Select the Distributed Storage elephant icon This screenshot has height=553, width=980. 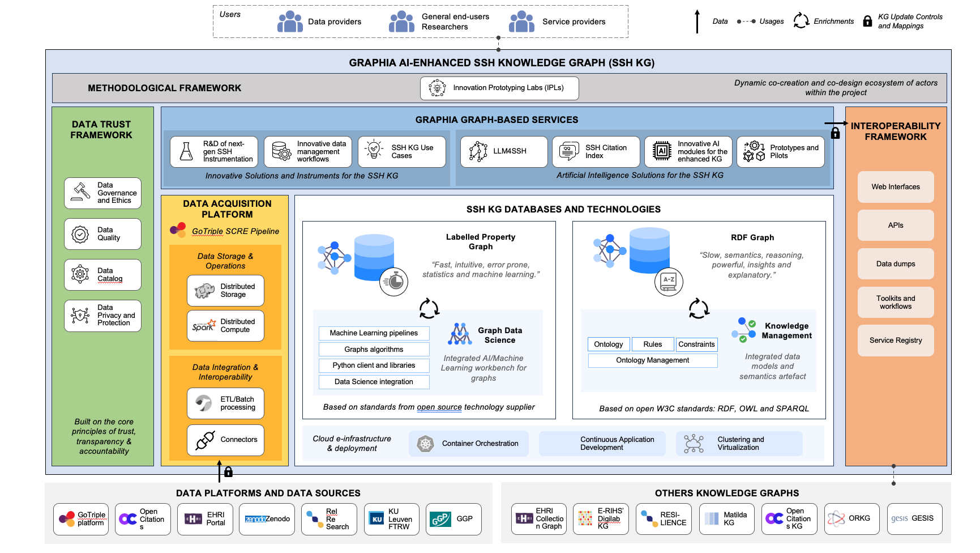(204, 291)
